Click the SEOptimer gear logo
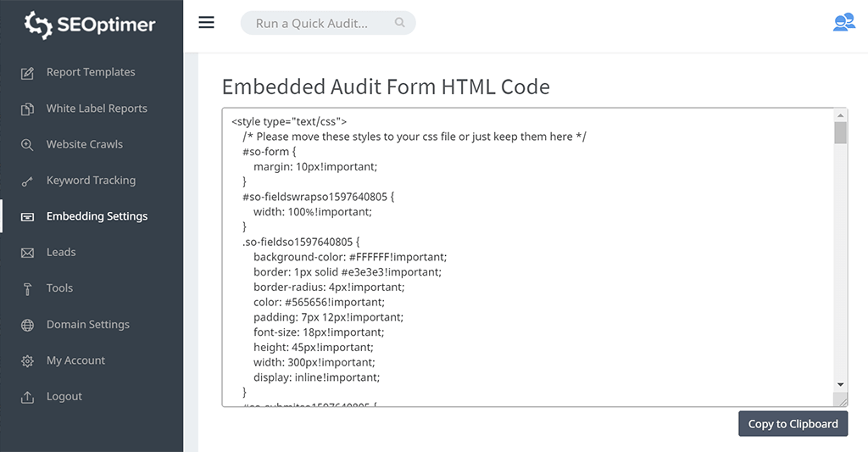 point(38,25)
